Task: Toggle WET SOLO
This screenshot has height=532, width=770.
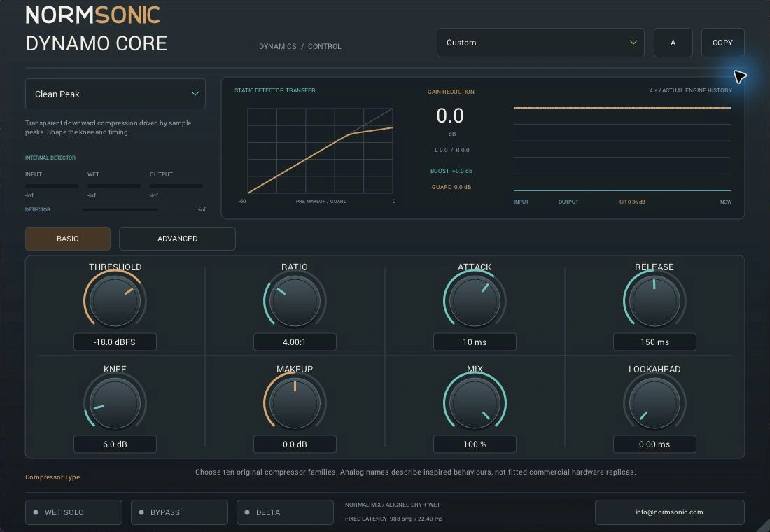Action: (73, 512)
